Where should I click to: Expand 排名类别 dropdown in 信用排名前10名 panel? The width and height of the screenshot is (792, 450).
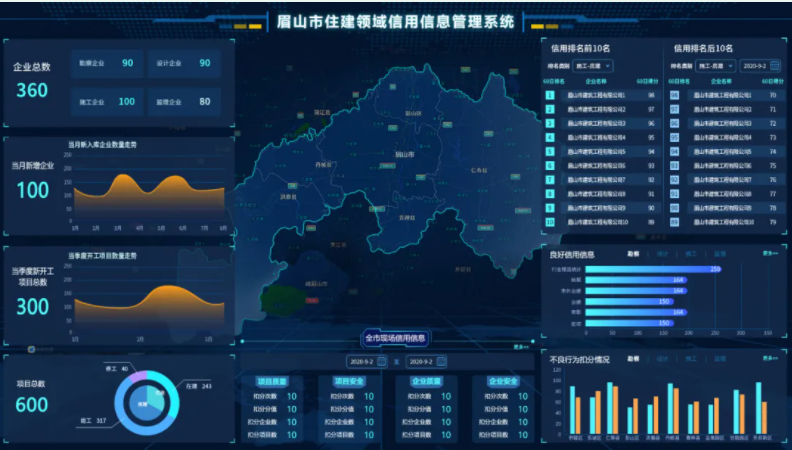(594, 66)
